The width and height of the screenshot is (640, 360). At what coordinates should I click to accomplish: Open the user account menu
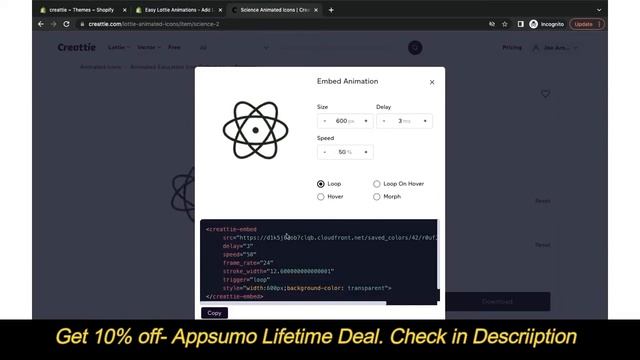[555, 48]
